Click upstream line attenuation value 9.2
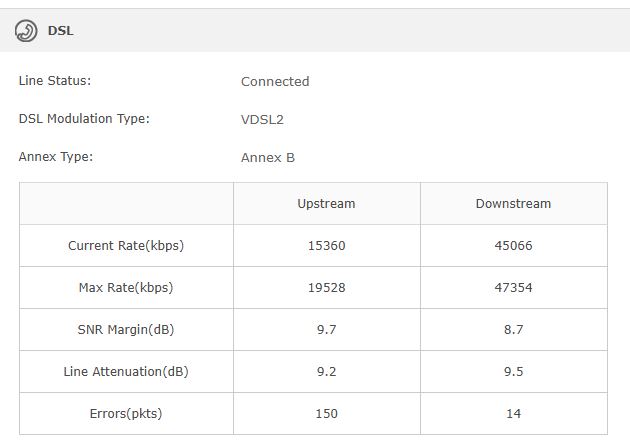 point(327,372)
